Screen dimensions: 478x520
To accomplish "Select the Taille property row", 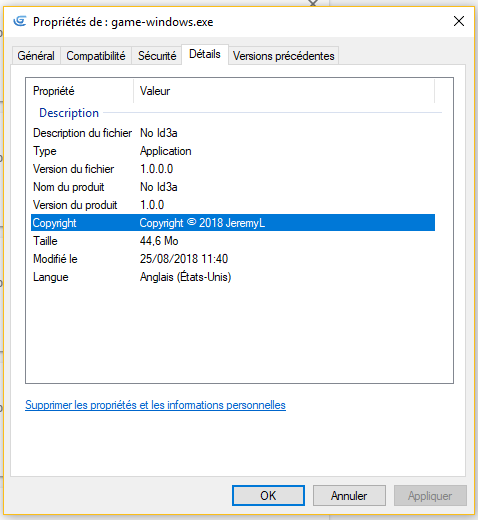I will click(x=233, y=241).
